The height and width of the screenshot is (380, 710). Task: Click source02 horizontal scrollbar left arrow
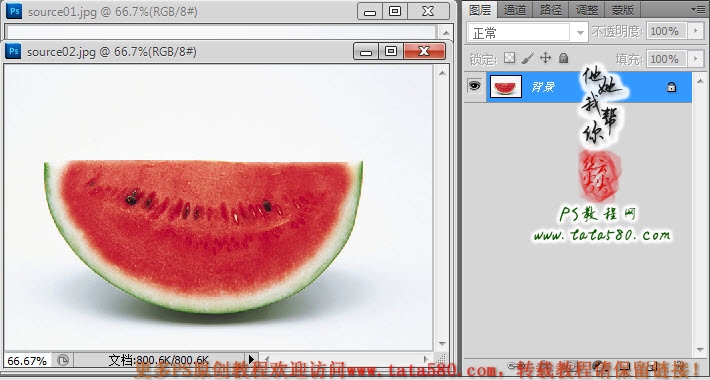pyautogui.click(x=267, y=360)
